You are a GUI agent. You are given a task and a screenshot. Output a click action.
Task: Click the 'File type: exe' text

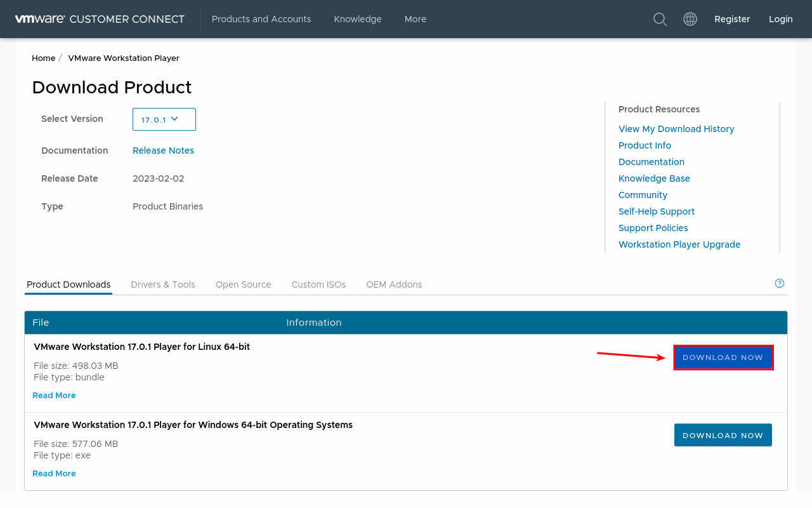(62, 455)
